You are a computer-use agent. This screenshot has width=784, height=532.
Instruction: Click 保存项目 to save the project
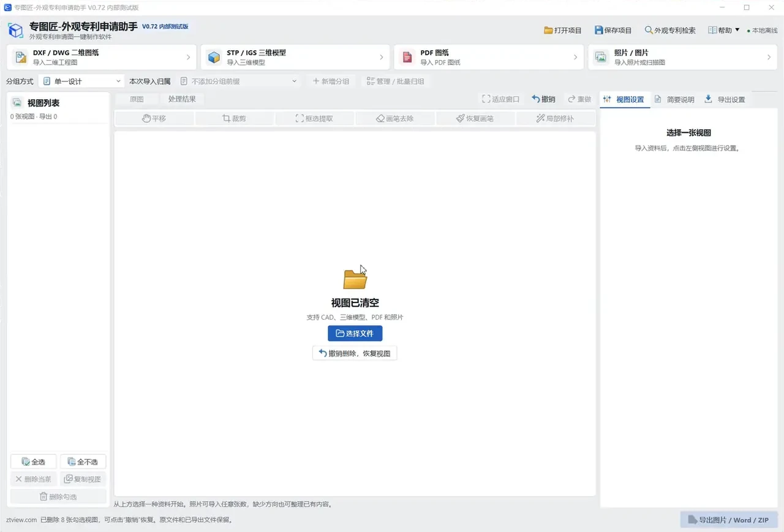pos(613,30)
